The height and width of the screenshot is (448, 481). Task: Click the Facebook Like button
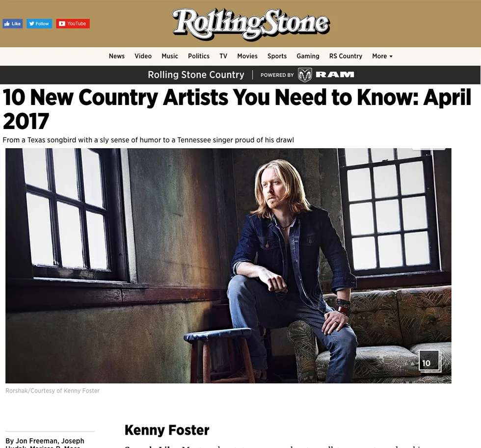pos(13,24)
